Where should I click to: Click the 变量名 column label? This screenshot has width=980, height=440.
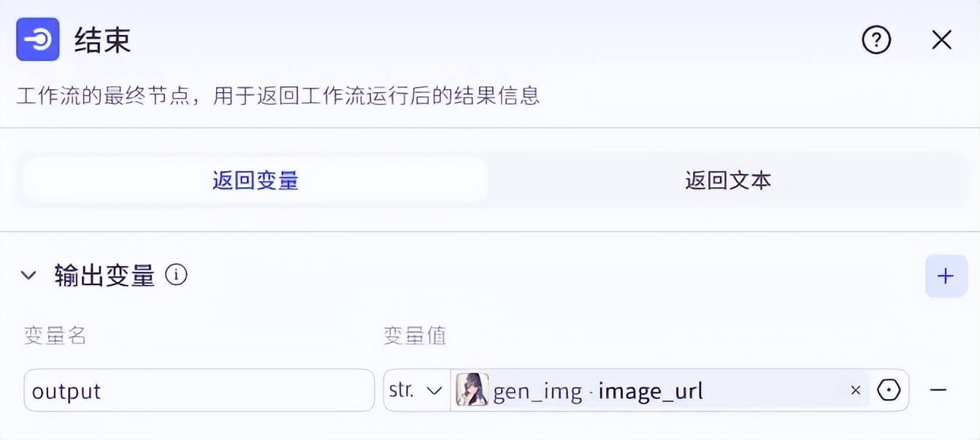(x=55, y=335)
